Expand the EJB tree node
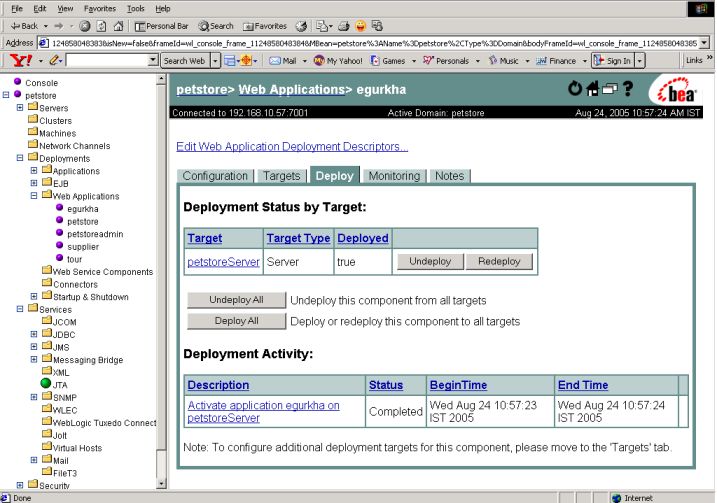The width and height of the screenshot is (717, 503). (x=34, y=183)
